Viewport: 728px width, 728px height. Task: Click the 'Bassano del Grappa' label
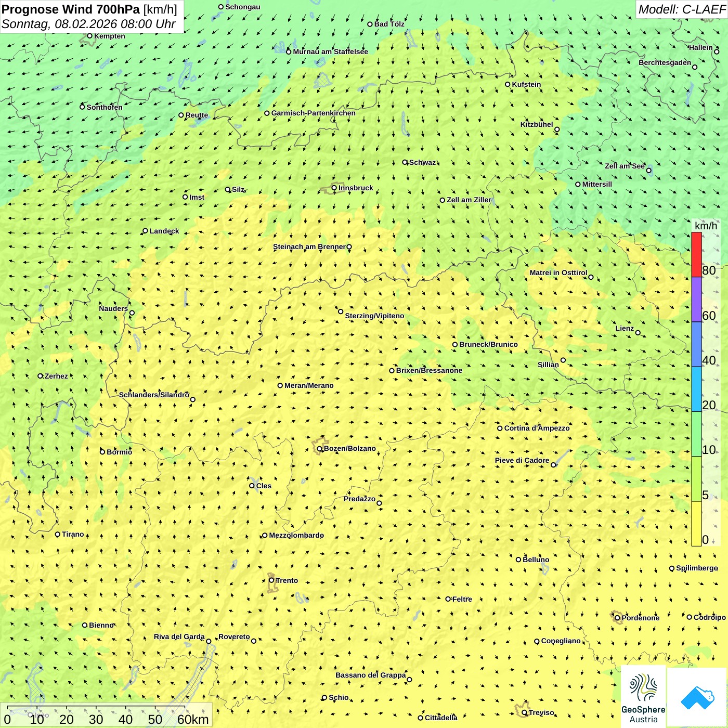pos(371,675)
